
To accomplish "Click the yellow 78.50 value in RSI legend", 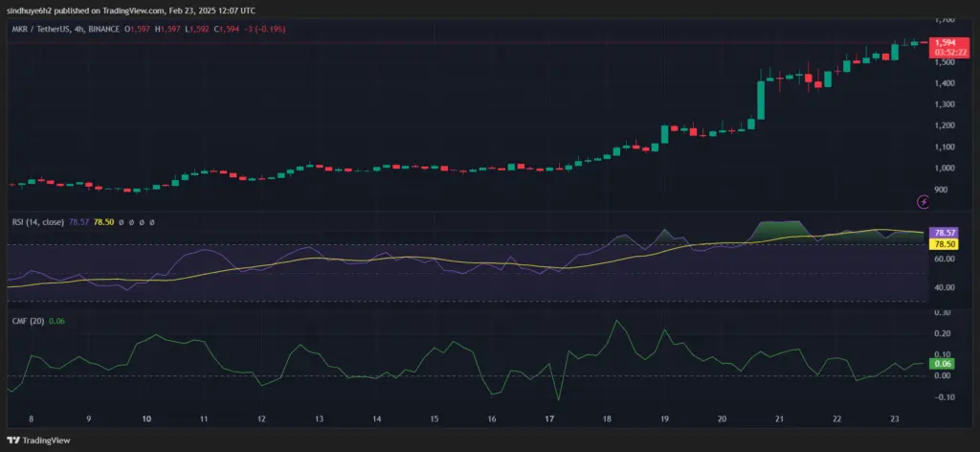I will [x=103, y=222].
